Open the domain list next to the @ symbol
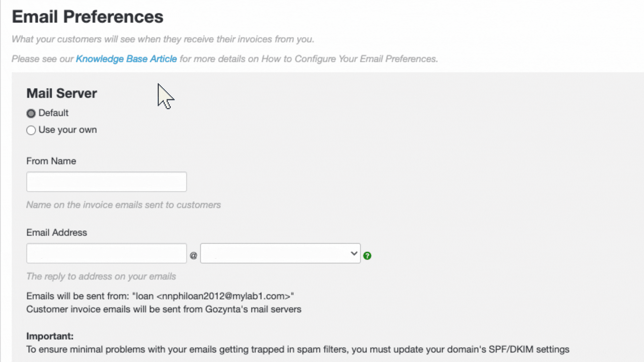The image size is (644, 362). tap(280, 253)
